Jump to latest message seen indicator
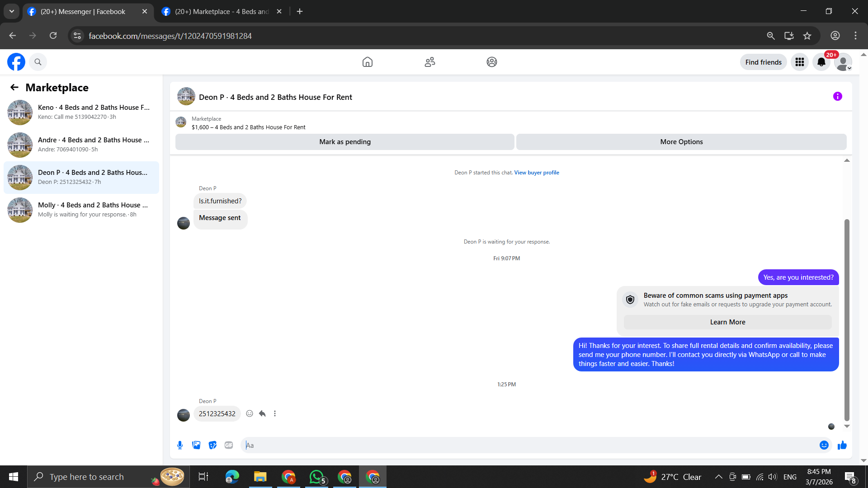 pos(831,427)
